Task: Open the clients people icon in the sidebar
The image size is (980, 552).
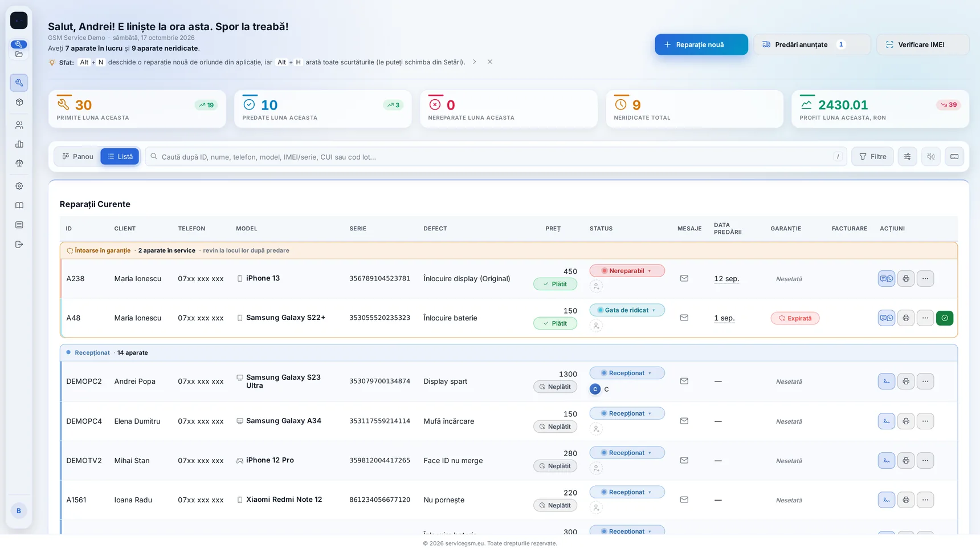Action: pos(19,125)
